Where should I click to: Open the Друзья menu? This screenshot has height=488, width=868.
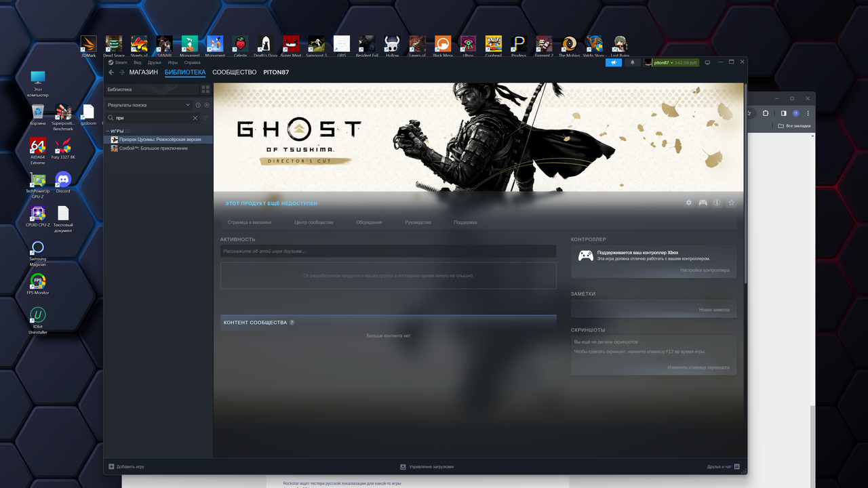[155, 62]
